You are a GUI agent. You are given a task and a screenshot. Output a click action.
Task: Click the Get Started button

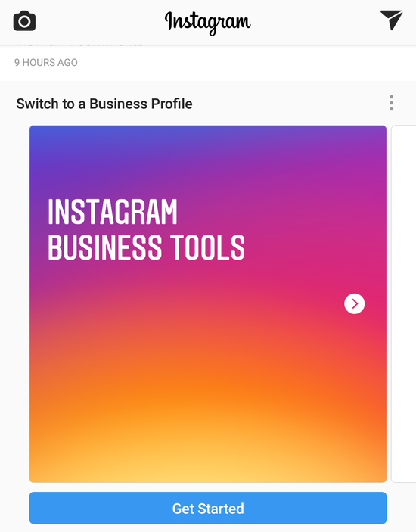[208, 508]
